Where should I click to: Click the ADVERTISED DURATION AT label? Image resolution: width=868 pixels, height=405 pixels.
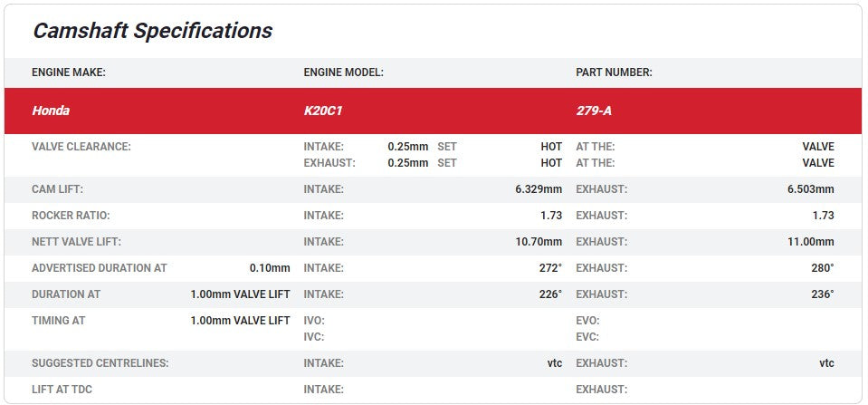point(100,268)
